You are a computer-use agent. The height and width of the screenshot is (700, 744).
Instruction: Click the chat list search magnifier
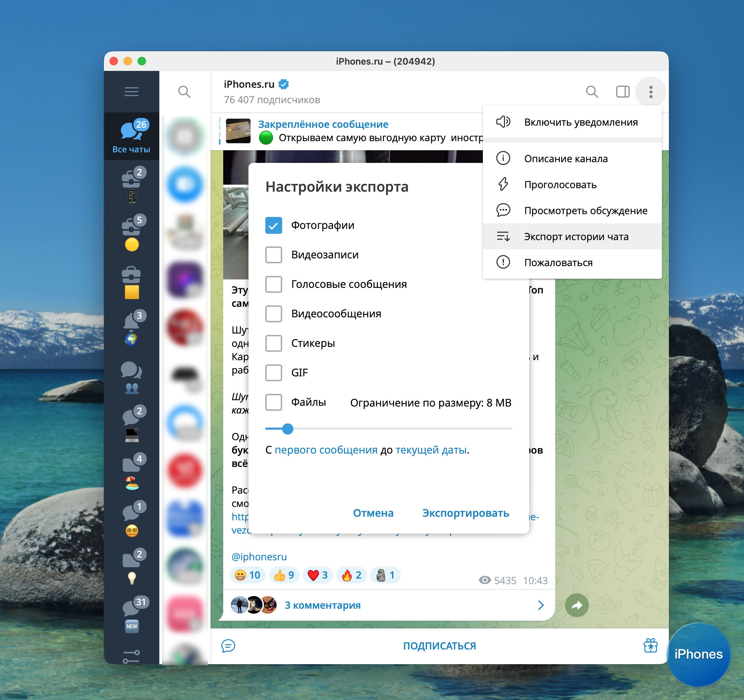(184, 92)
